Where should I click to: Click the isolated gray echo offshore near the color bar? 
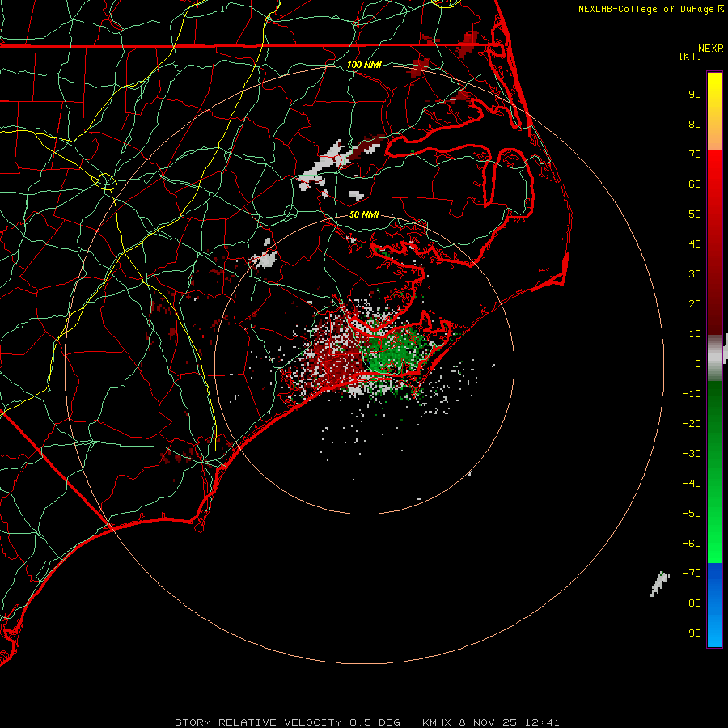[x=660, y=583]
